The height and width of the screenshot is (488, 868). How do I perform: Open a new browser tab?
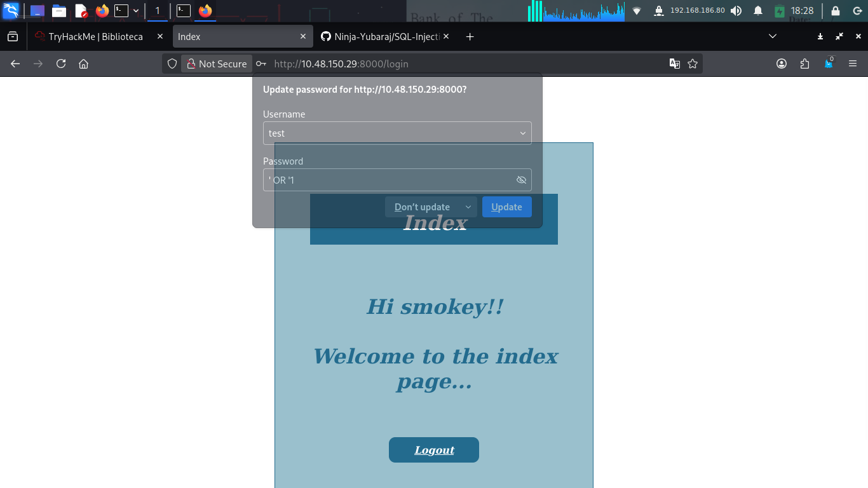(470, 37)
